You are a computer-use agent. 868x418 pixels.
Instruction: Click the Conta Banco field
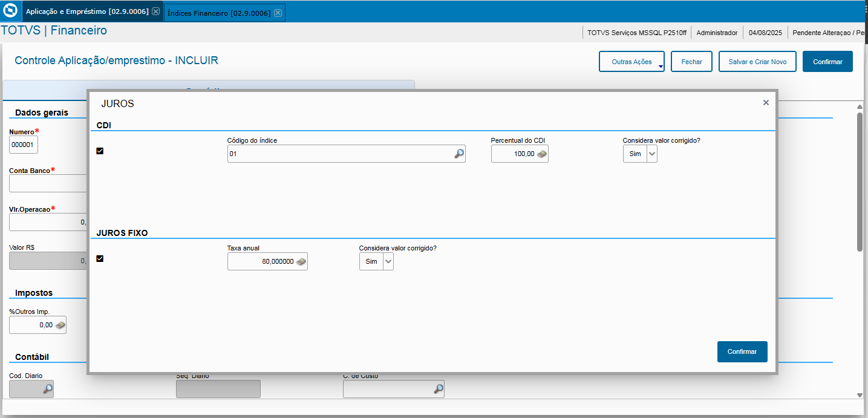[x=48, y=183]
